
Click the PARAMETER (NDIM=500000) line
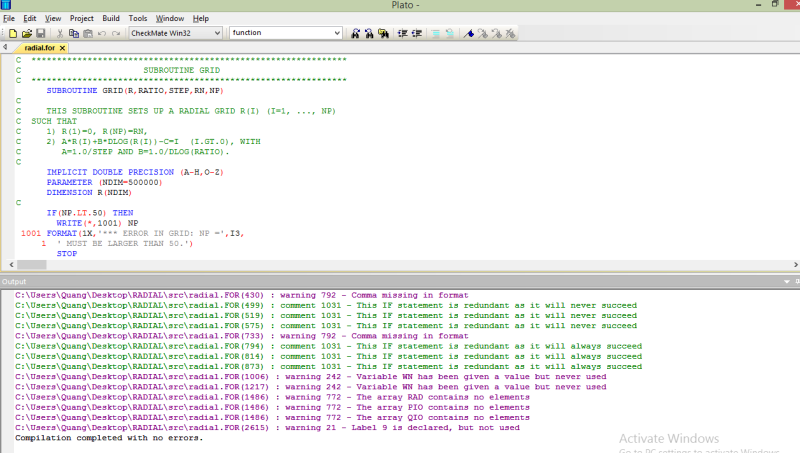(105, 183)
